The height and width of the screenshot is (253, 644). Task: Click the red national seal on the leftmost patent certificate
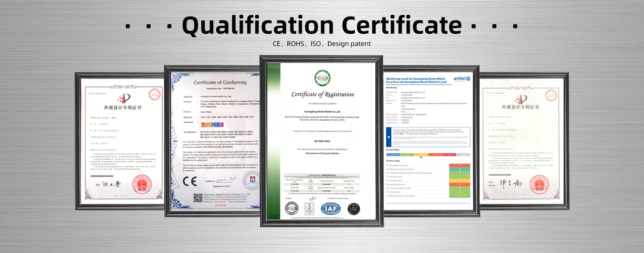142,184
